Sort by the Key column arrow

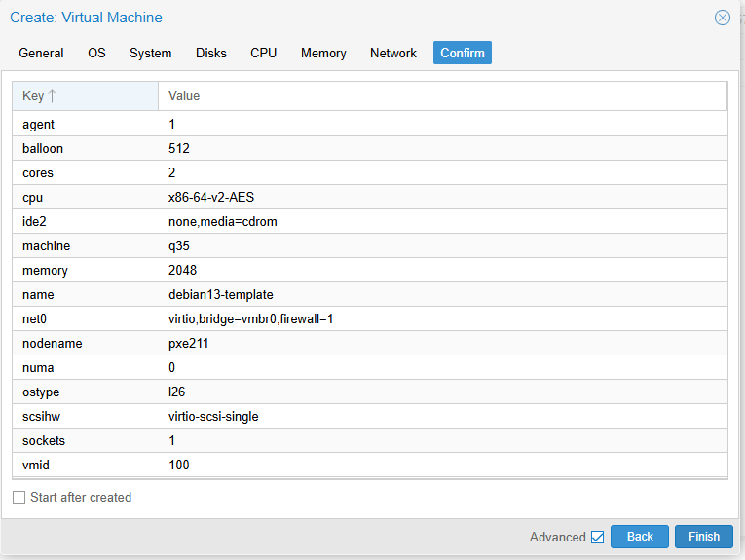coord(53,96)
